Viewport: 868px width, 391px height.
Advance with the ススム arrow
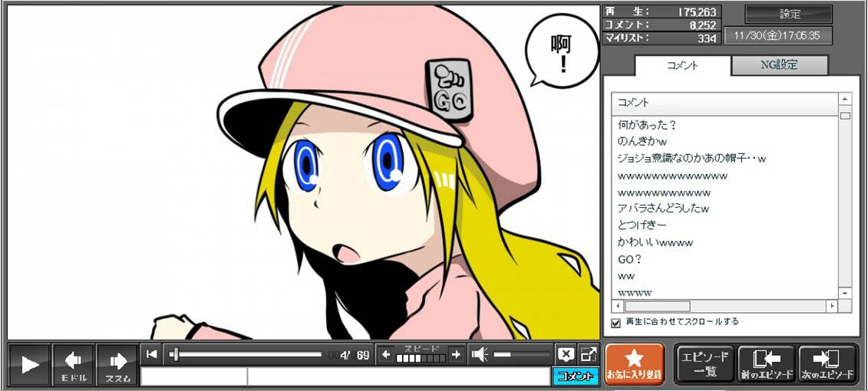pyautogui.click(x=117, y=364)
